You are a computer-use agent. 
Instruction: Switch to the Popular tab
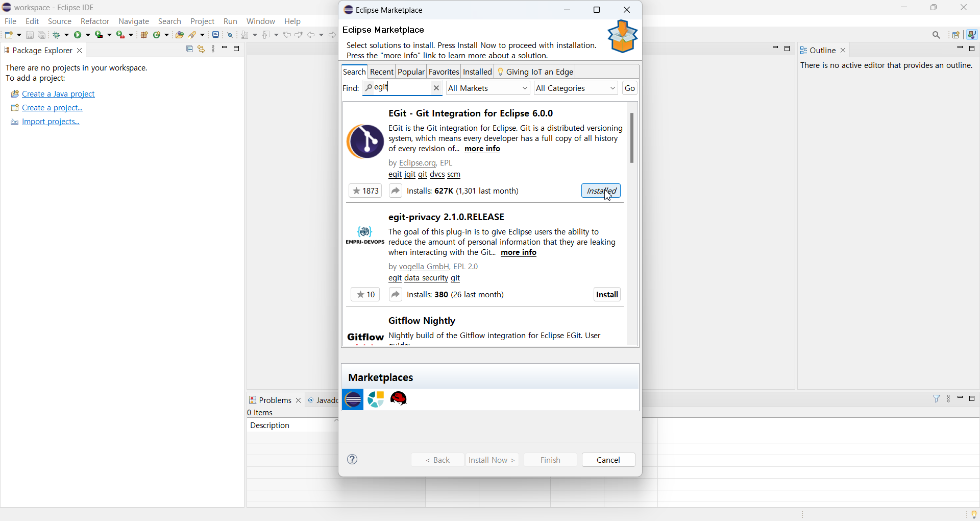click(411, 72)
